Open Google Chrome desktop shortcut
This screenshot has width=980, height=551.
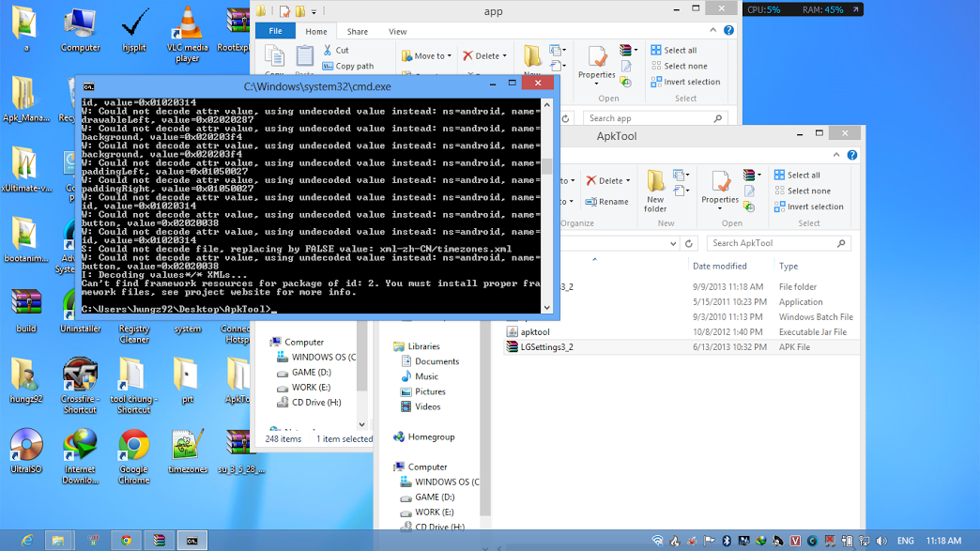[133, 456]
